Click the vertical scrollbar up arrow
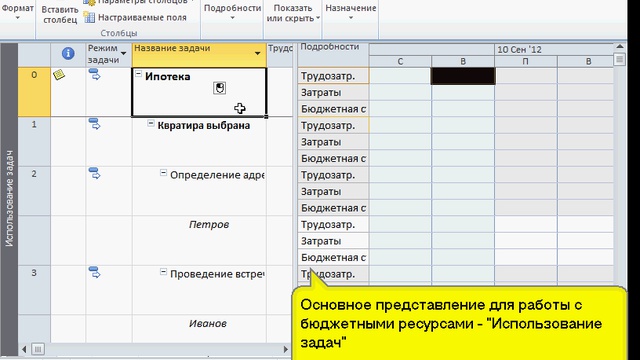640x360 pixels. click(620, 47)
